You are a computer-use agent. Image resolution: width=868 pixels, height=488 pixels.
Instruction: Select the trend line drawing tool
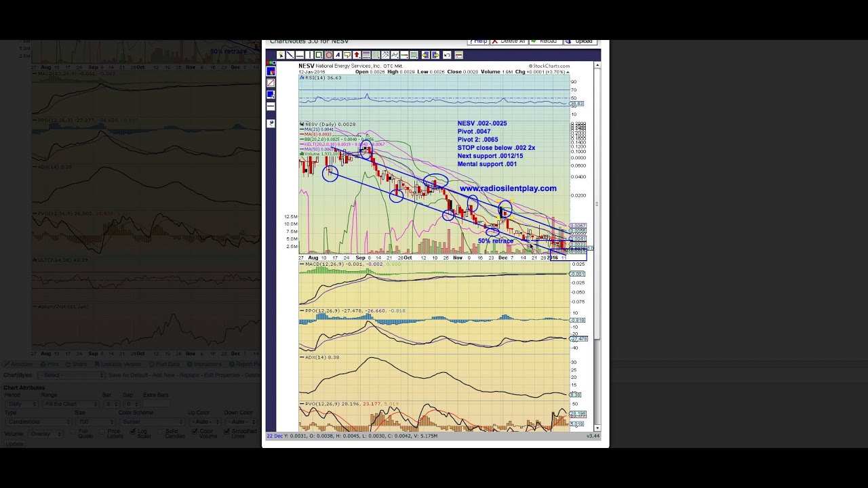tap(290, 55)
